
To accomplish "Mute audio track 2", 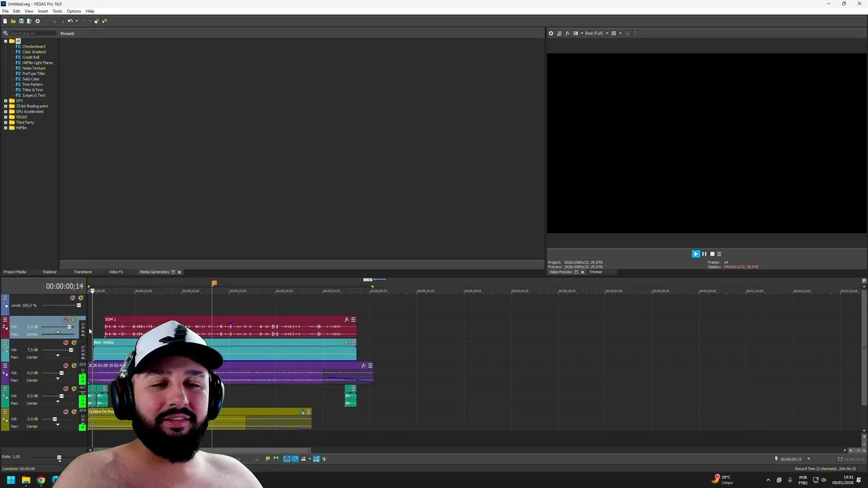I will click(66, 320).
